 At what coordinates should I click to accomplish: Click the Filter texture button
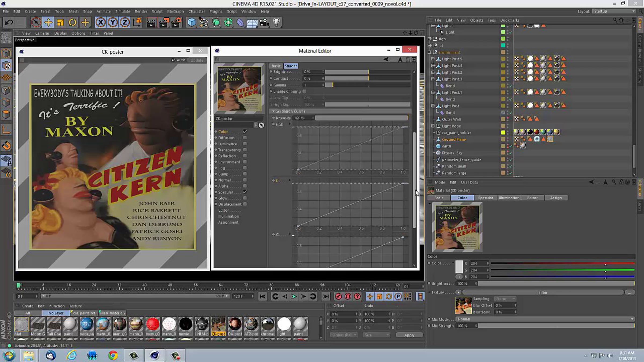[543, 293]
